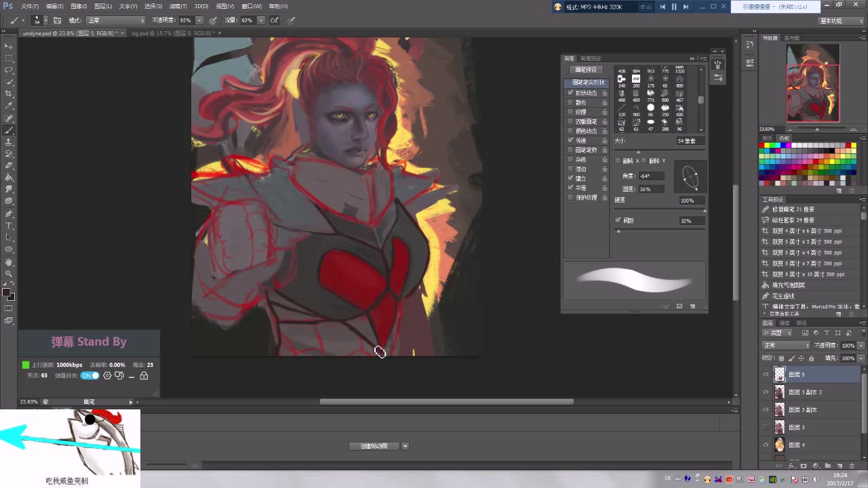Click the 画笔预设 button in Brush panel
Viewport: 868px width, 488px height.
pyautogui.click(x=586, y=70)
